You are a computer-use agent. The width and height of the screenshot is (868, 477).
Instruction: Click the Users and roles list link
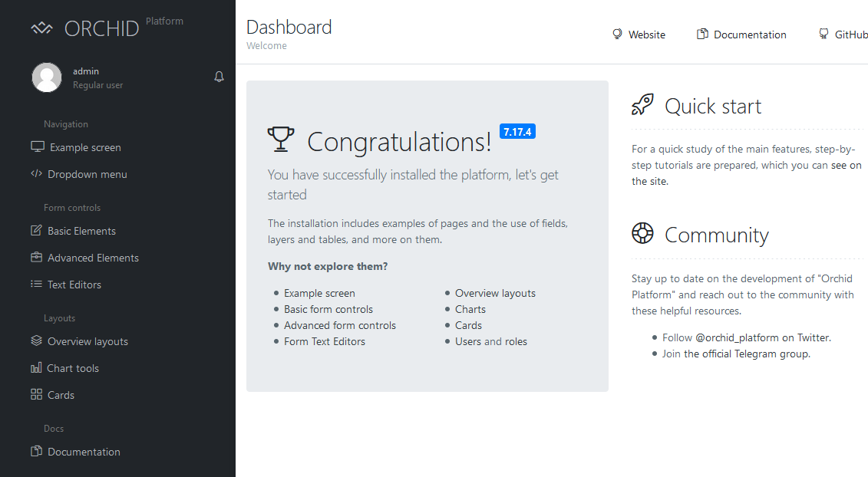point(490,341)
